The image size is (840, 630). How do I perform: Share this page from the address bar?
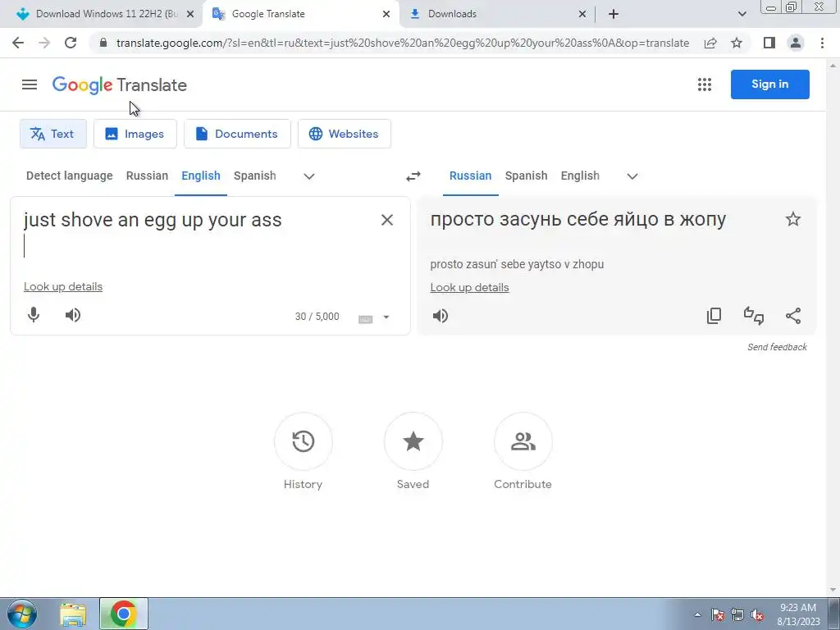710,43
